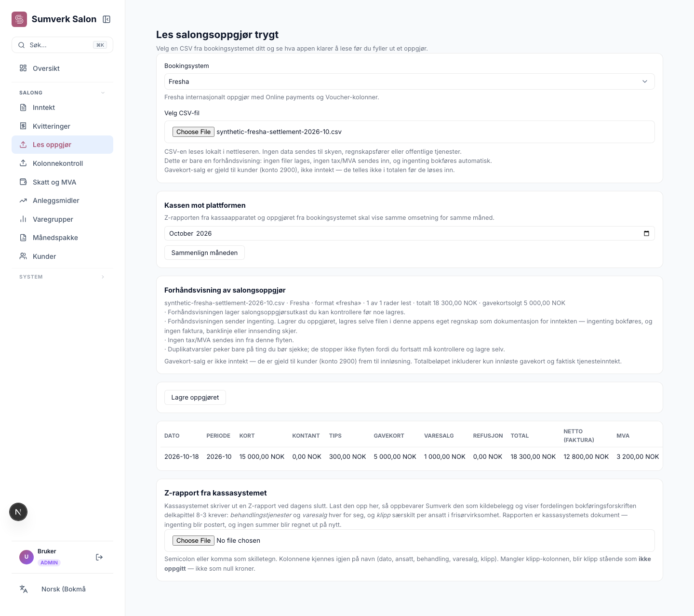This screenshot has width=694, height=616.
Task: Open the Bookingsystem Fresha dropdown
Action: [409, 81]
